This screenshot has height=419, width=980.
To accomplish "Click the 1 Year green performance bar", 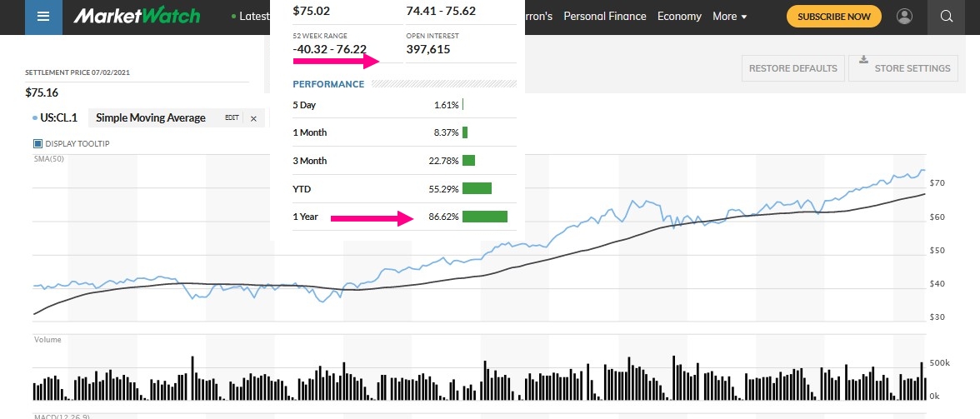I will click(x=485, y=217).
